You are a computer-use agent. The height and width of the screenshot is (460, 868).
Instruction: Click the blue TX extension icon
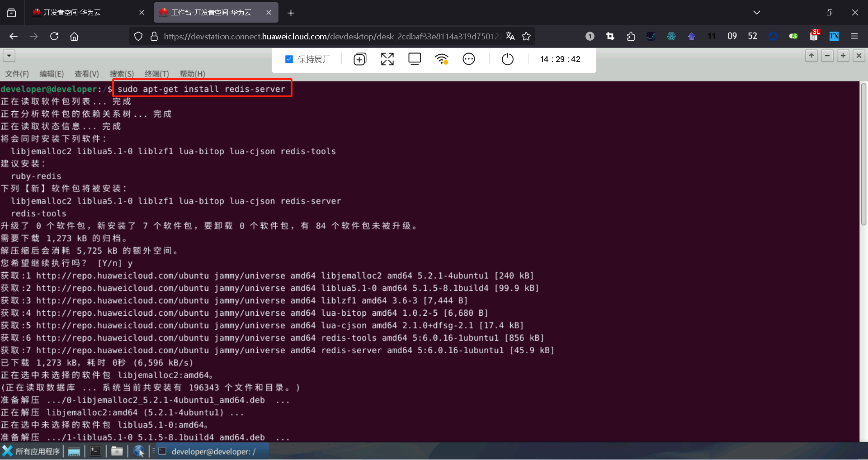[x=834, y=36]
